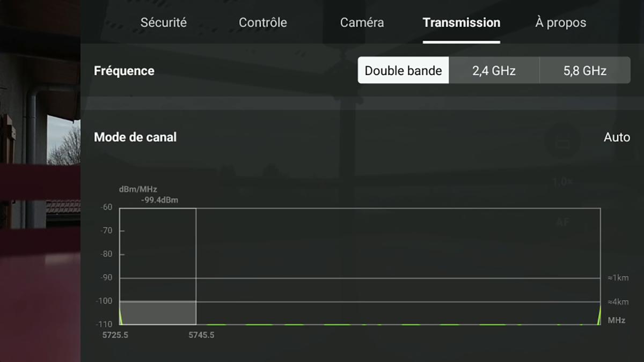
Task: Click the -99.4dBm signal readout
Action: [159, 201]
